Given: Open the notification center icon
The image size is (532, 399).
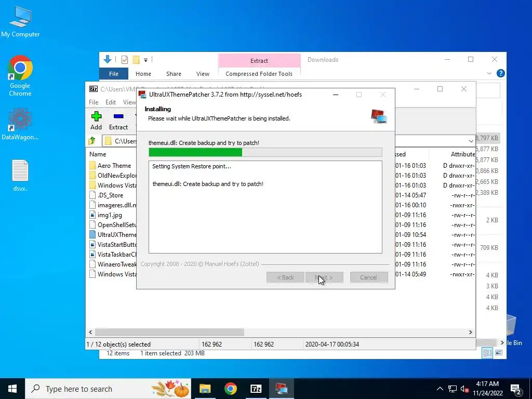Looking at the screenshot, I should [x=516, y=389].
